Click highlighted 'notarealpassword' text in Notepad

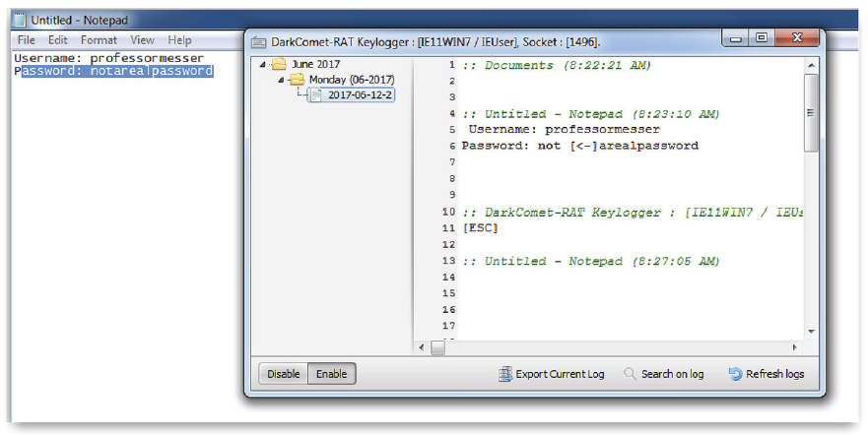point(152,71)
